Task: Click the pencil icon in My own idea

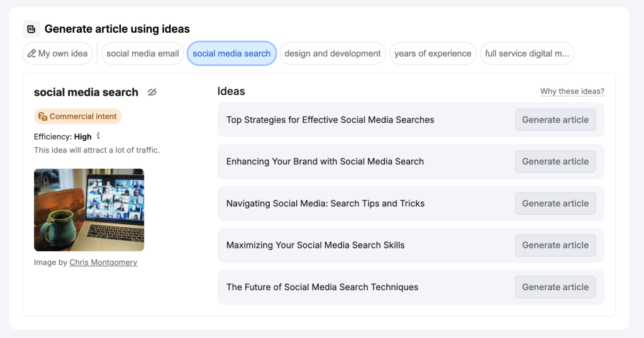Action: coord(31,54)
